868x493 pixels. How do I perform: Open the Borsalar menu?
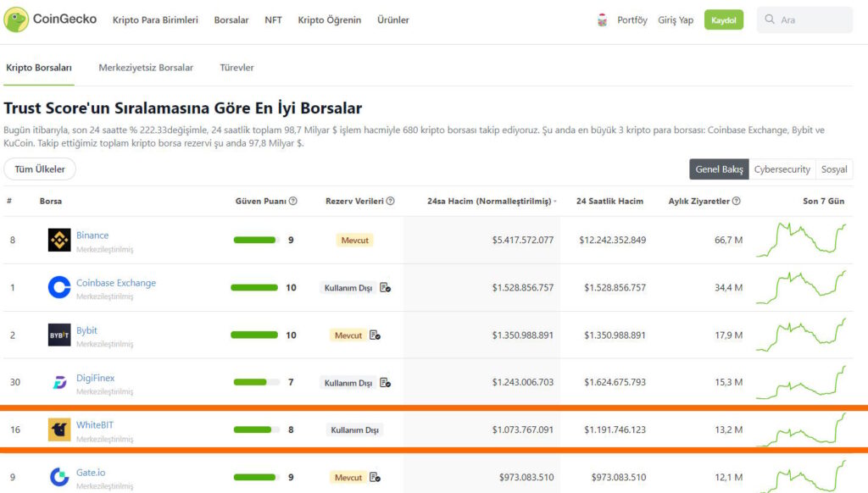coord(231,20)
